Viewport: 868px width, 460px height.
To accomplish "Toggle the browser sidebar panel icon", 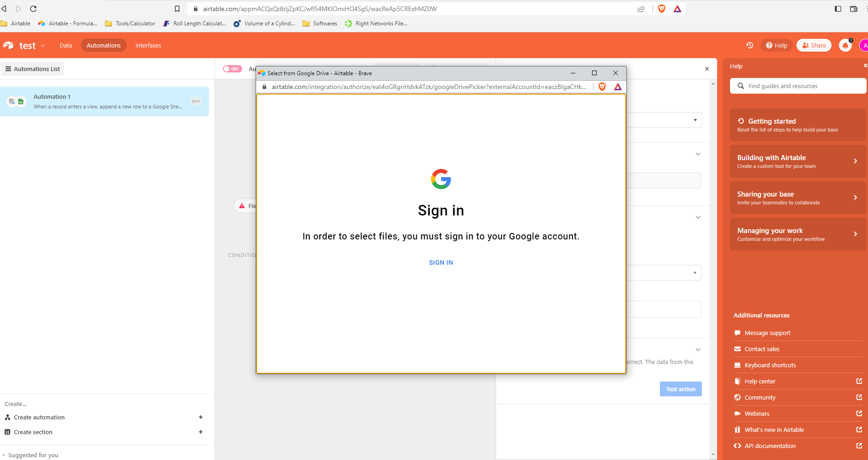I will pos(838,9).
